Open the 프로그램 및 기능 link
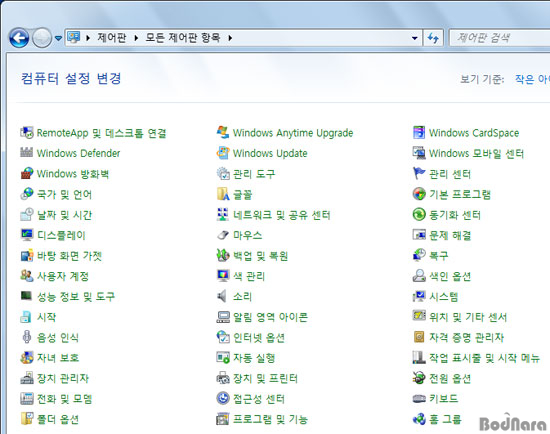This screenshot has width=550, height=434. [270, 419]
